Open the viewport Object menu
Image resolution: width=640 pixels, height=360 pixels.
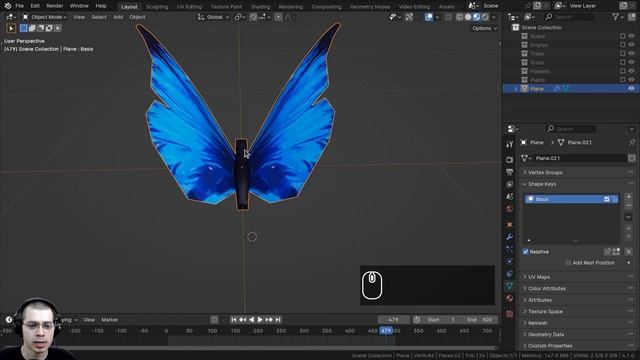coord(137,17)
